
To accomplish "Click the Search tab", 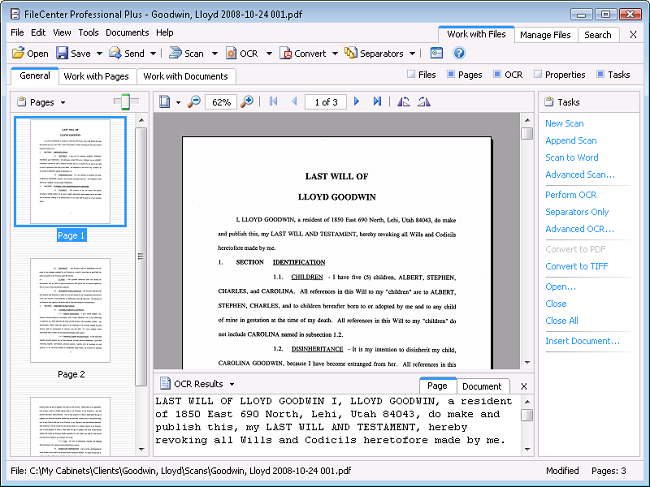I will pyautogui.click(x=598, y=35).
